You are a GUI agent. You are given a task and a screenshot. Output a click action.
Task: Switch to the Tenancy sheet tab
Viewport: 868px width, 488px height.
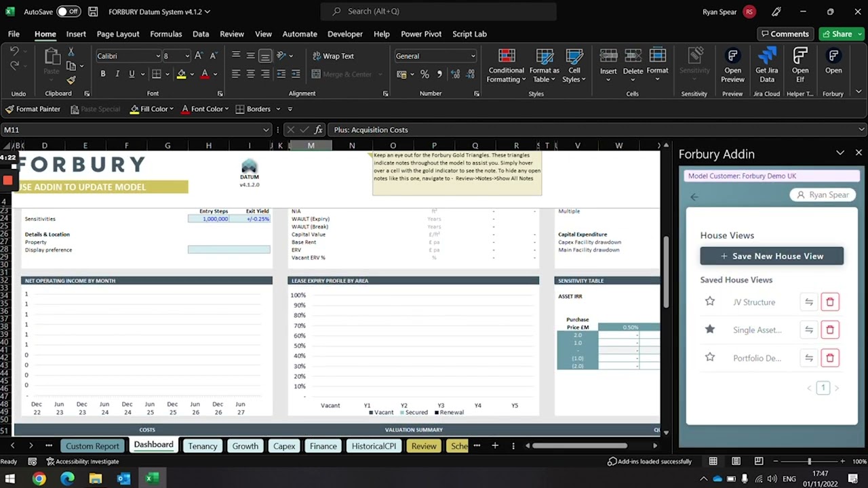click(x=203, y=446)
